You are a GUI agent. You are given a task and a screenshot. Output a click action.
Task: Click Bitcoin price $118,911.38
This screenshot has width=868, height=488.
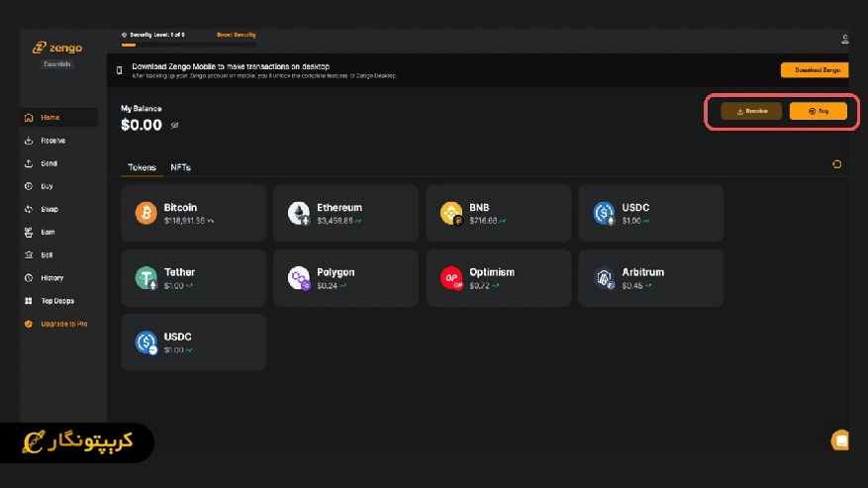click(x=184, y=221)
